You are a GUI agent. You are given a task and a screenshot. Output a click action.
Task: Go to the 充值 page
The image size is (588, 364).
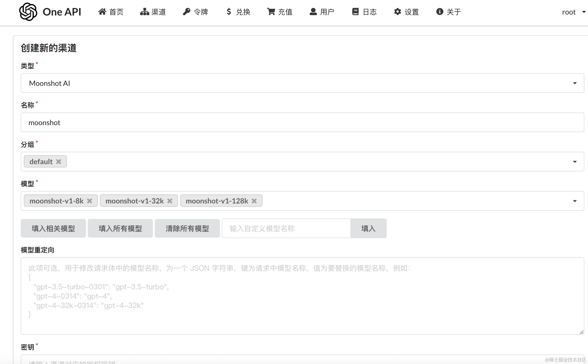(280, 12)
